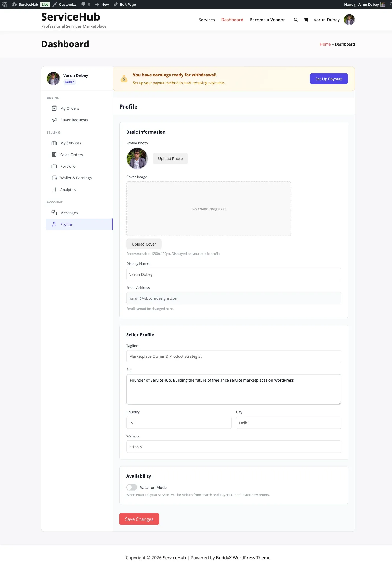Click the City input field
The image size is (392, 570).
click(289, 423)
